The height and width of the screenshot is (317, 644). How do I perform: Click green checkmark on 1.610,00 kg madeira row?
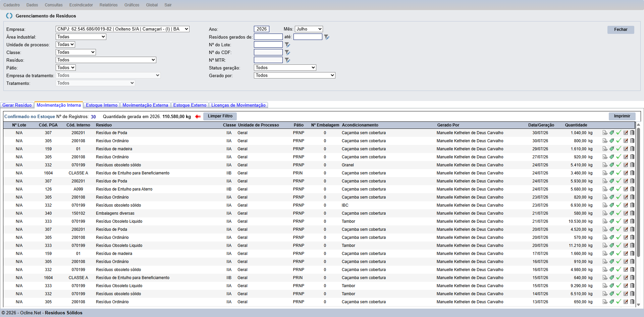(x=619, y=149)
